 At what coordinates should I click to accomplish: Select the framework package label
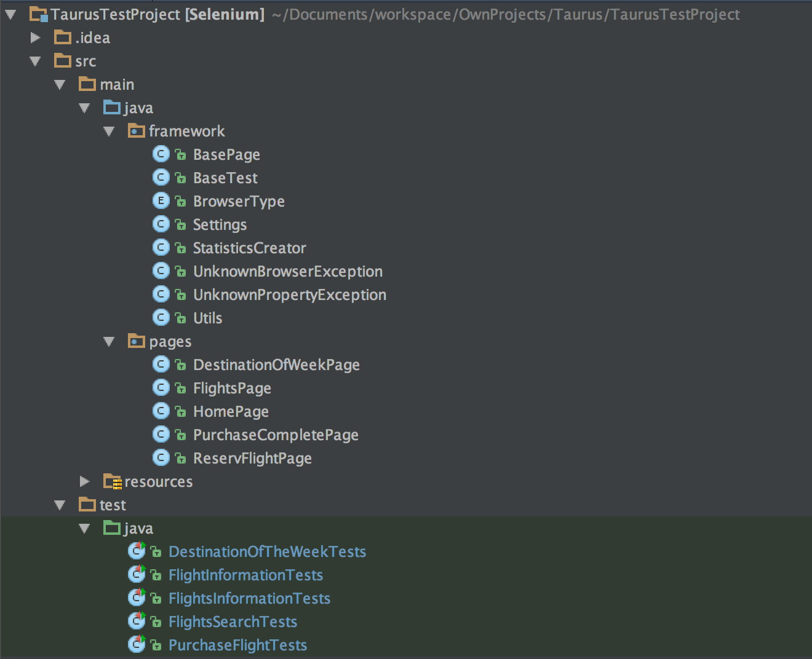[187, 132]
